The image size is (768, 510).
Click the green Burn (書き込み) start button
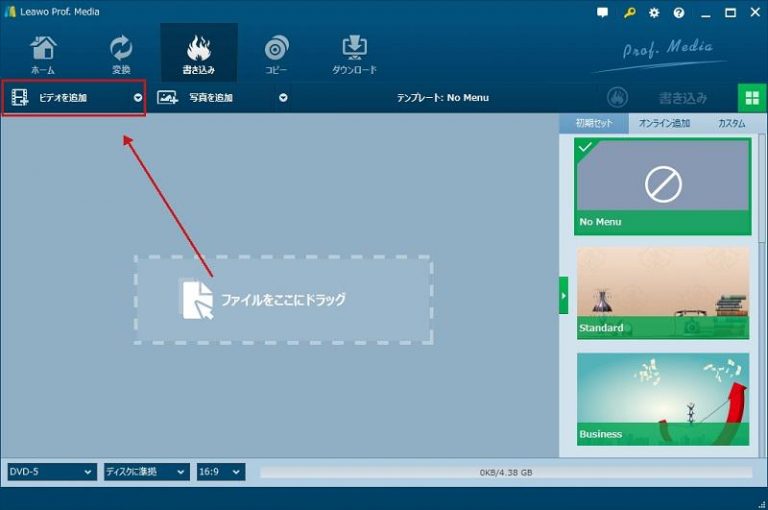(x=658, y=97)
